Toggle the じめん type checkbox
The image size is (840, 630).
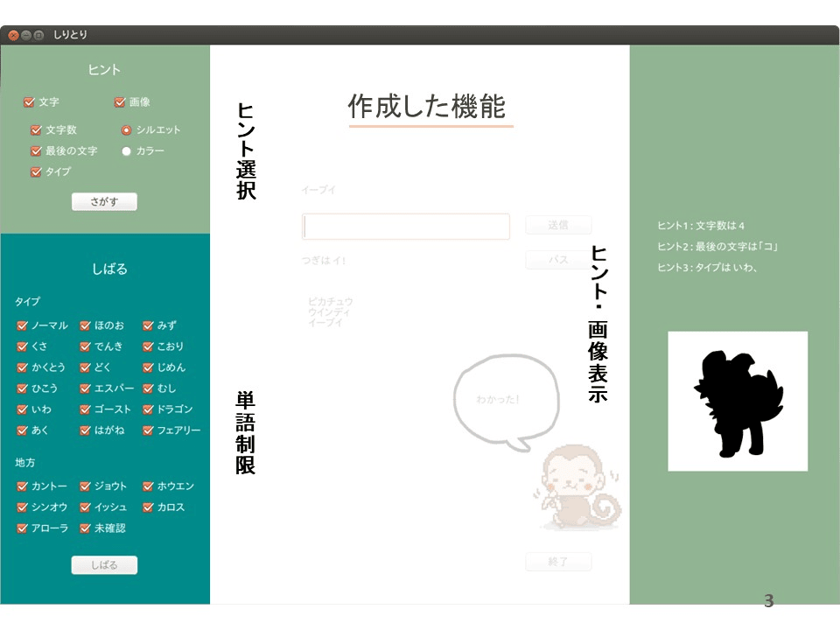(148, 367)
